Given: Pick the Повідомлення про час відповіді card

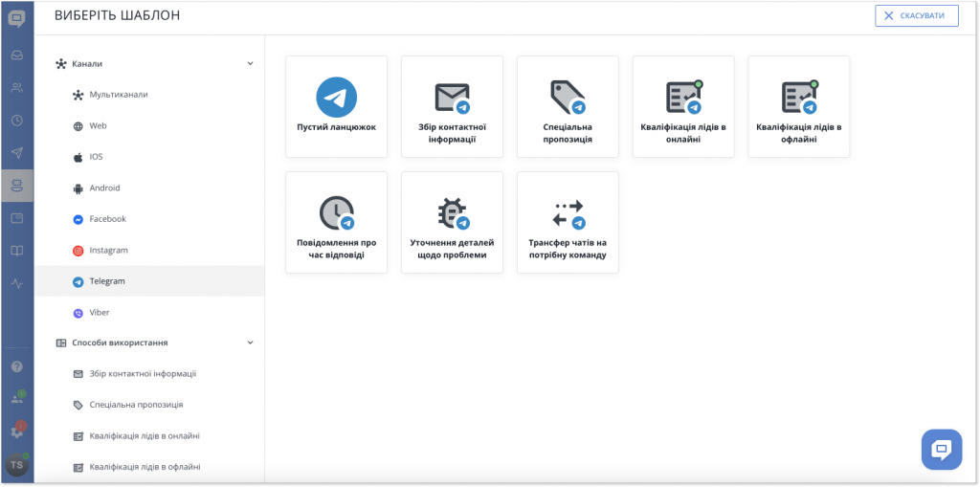Looking at the screenshot, I should click(x=336, y=223).
